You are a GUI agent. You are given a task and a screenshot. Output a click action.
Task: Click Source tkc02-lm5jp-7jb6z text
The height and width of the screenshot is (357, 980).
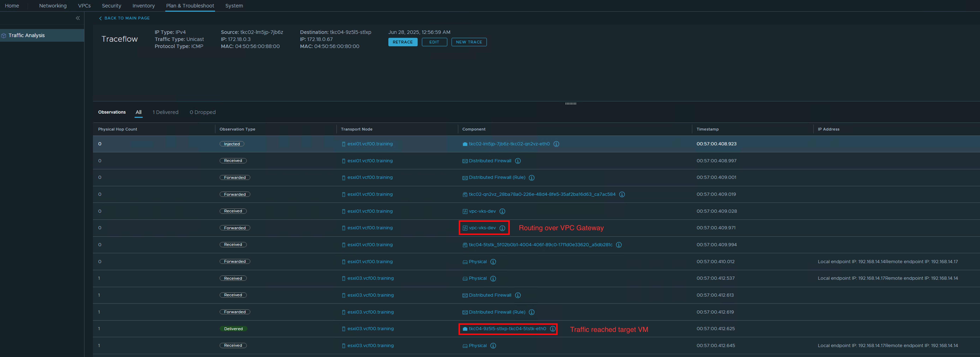tap(252, 32)
